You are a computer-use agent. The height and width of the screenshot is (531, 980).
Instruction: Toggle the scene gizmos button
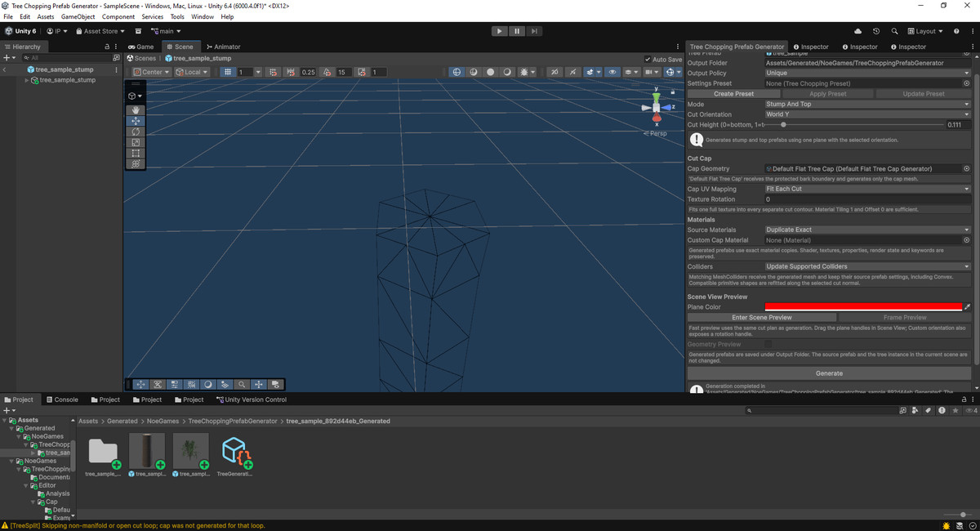coord(672,72)
